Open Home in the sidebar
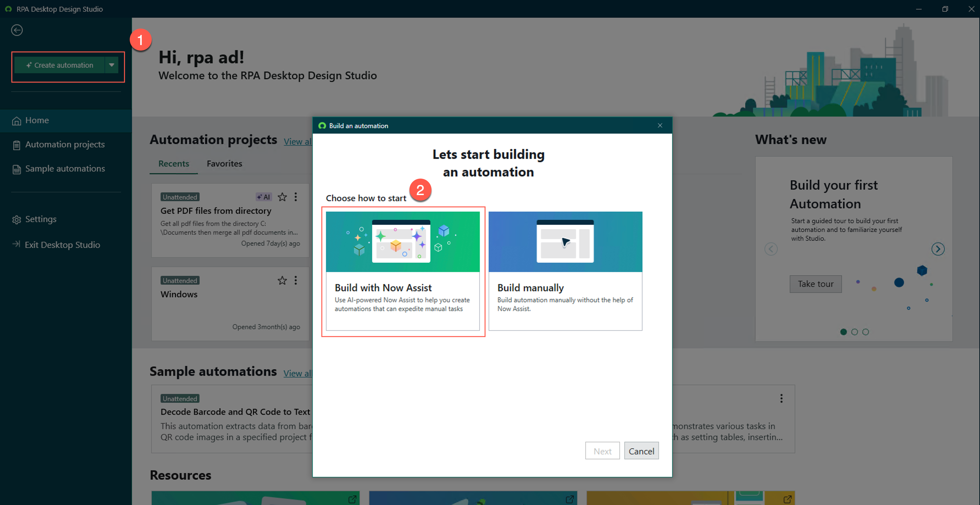Image resolution: width=980 pixels, height=505 pixels. click(x=66, y=121)
